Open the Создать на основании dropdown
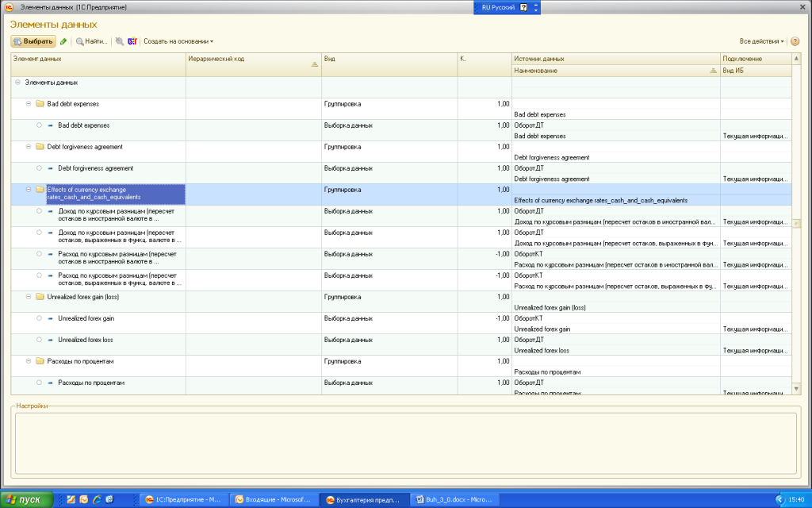The height and width of the screenshot is (508, 812). pyautogui.click(x=178, y=41)
